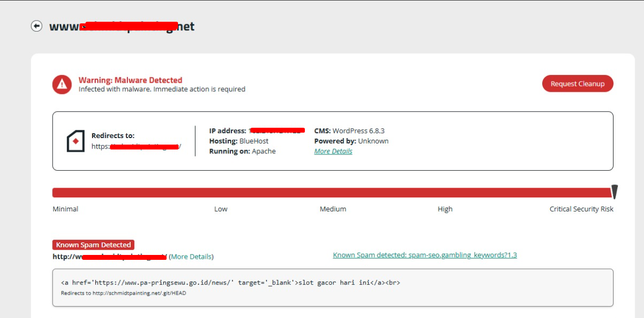Click the redacted domain title at top
Screen dimensions: 644x318
(x=122, y=26)
